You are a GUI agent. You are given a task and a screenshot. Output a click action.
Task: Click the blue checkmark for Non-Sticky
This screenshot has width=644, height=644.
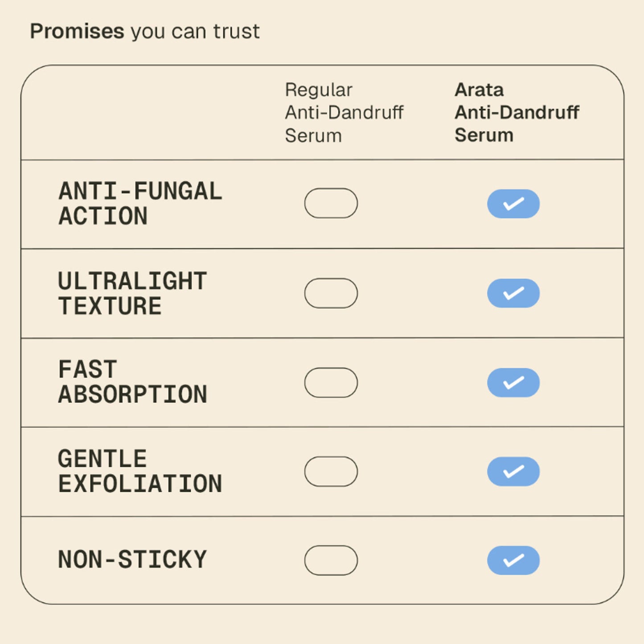coord(513,560)
